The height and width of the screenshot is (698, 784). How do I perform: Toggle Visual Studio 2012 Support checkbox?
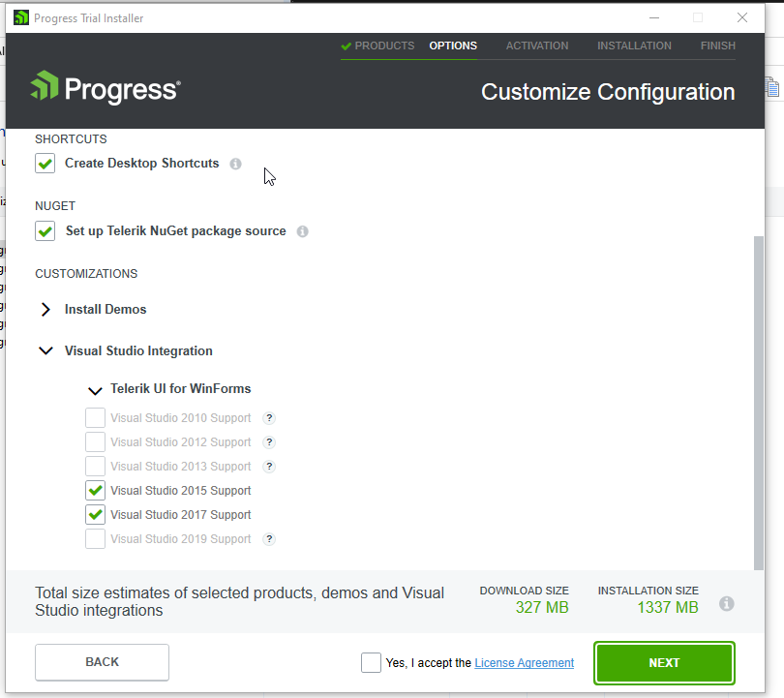pyautogui.click(x=95, y=442)
